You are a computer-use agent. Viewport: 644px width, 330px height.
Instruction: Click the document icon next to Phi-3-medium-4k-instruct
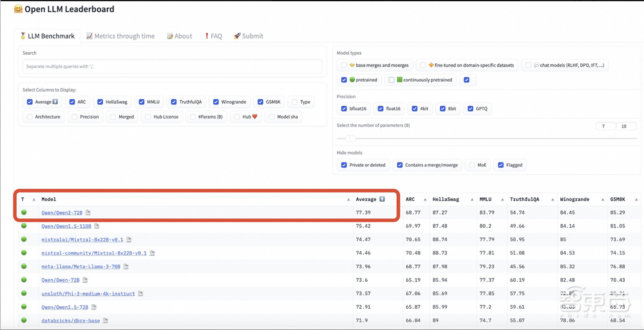coord(140,293)
